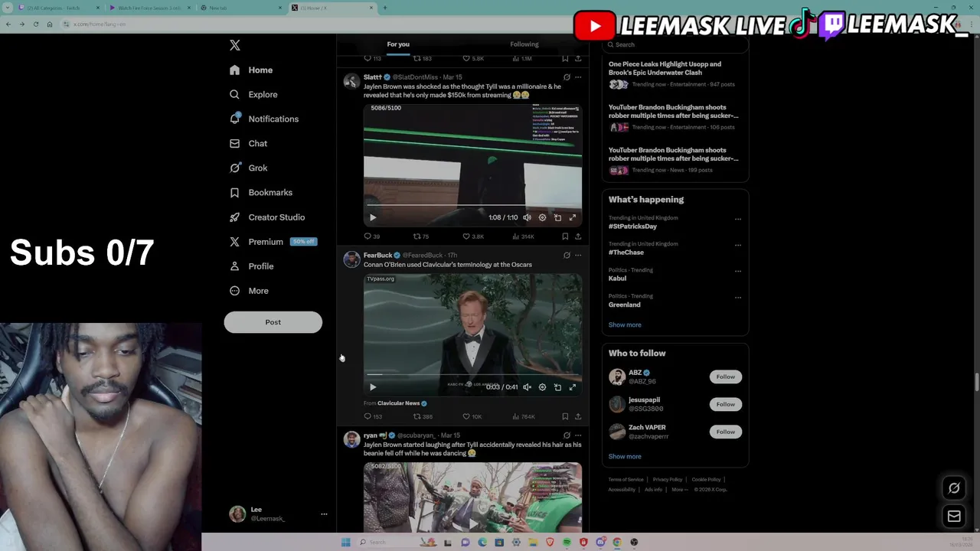Switch to the Following tab
Viewport: 980px width, 551px height.
coord(524,44)
